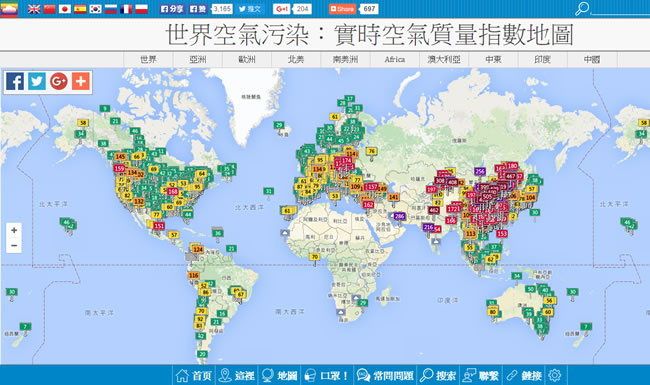Select the 中國 region tab
Image resolution: width=650 pixels, height=385 pixels.
click(592, 59)
